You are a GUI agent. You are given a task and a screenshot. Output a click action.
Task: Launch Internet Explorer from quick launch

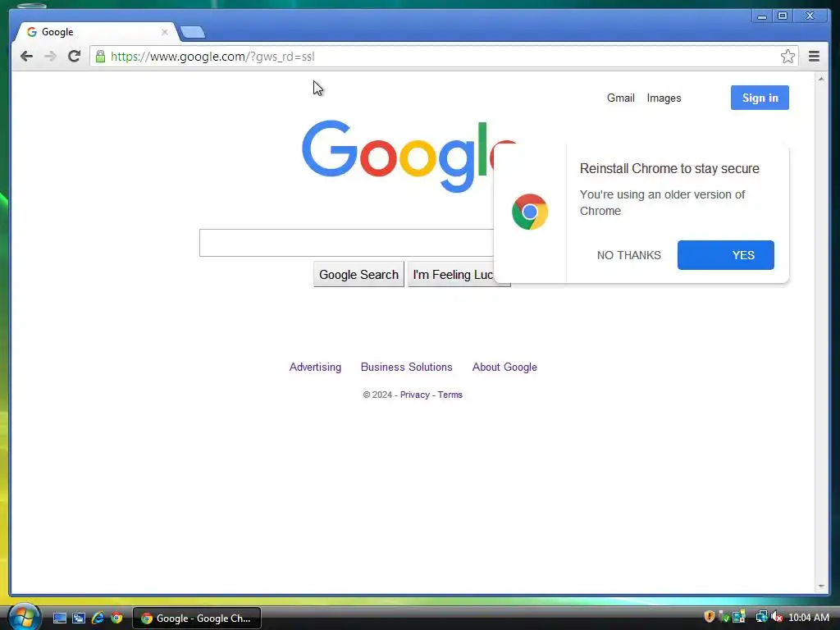[98, 619]
